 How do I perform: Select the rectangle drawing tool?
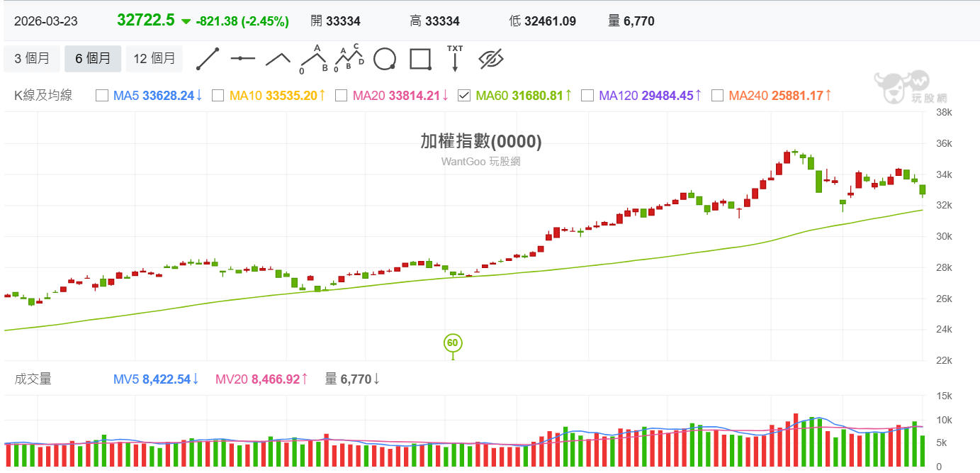point(420,60)
